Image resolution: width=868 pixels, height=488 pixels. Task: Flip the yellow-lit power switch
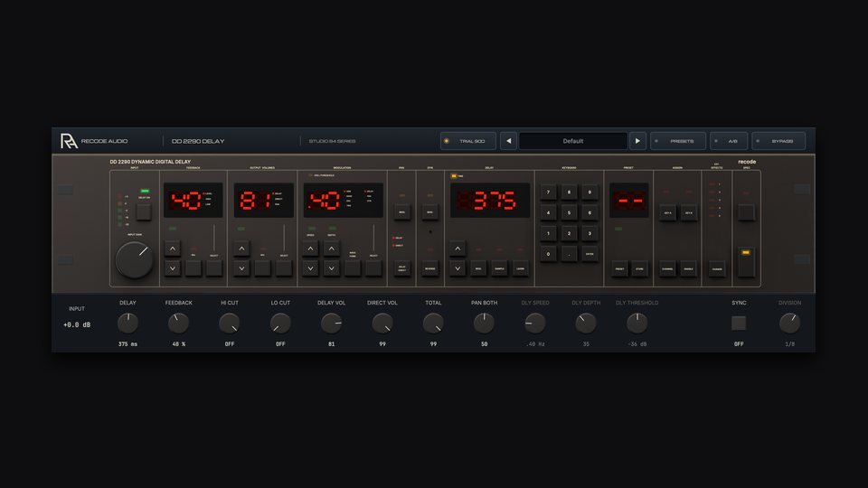746,262
